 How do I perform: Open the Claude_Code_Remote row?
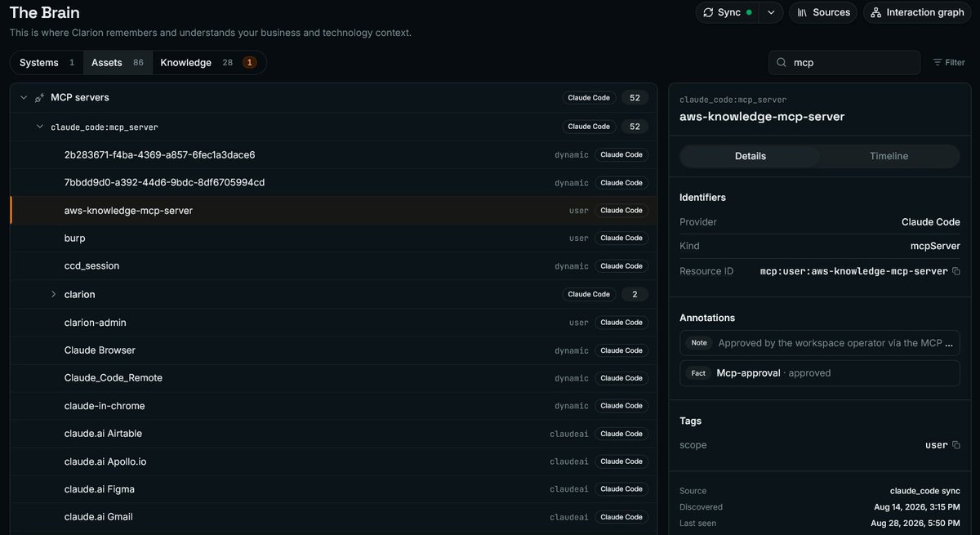pyautogui.click(x=333, y=377)
